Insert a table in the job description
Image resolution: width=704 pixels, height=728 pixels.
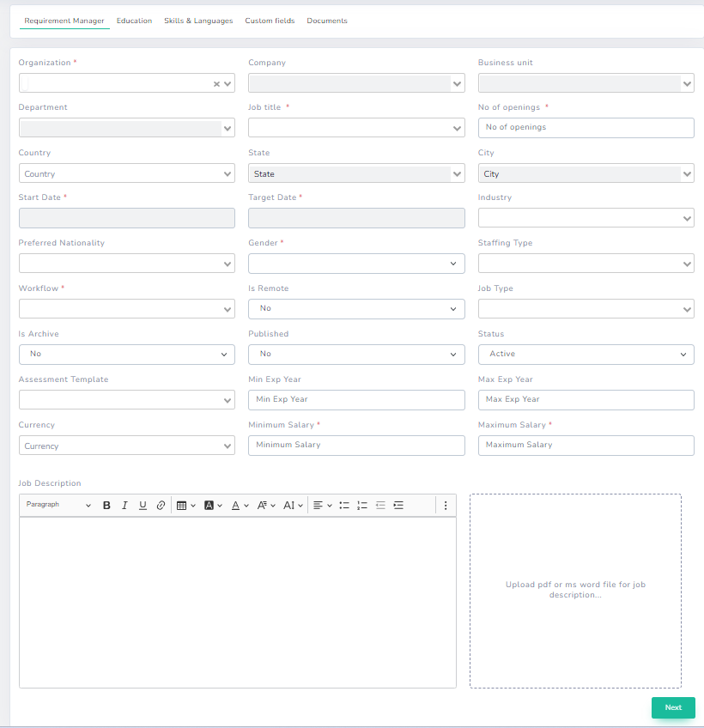point(181,505)
